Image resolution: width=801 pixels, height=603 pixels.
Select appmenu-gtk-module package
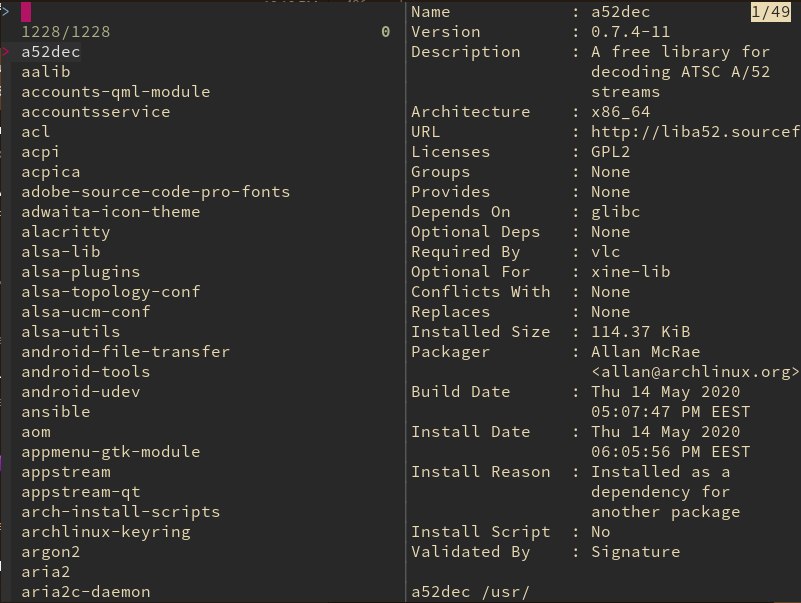[110, 452]
